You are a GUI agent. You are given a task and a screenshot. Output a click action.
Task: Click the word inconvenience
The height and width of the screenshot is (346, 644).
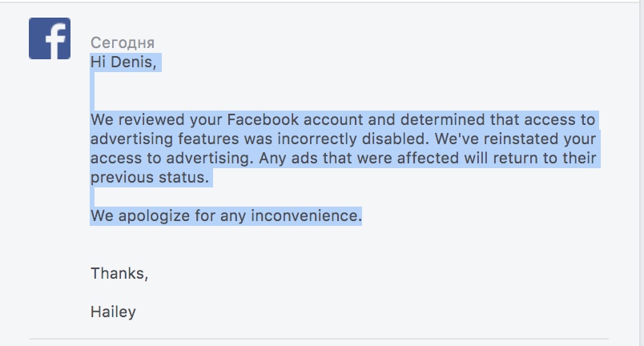pos(307,215)
